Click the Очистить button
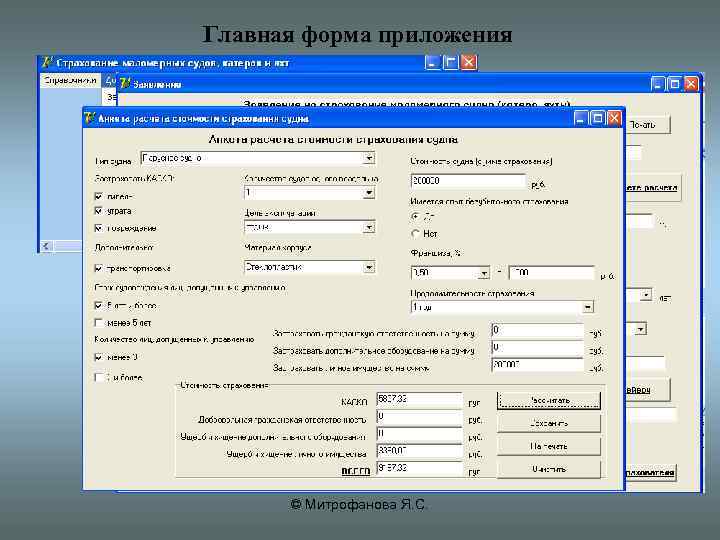This screenshot has width=720, height=540. 549,469
